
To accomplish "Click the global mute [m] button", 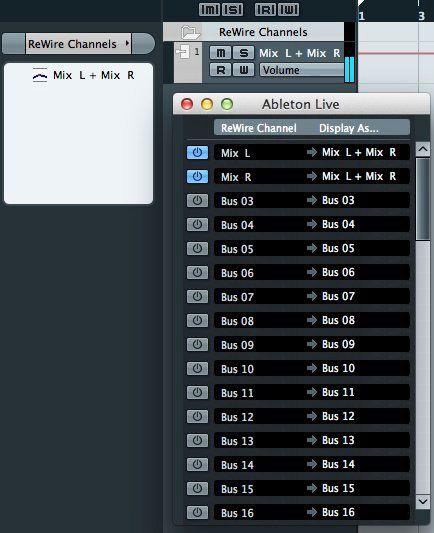I will coord(209,9).
